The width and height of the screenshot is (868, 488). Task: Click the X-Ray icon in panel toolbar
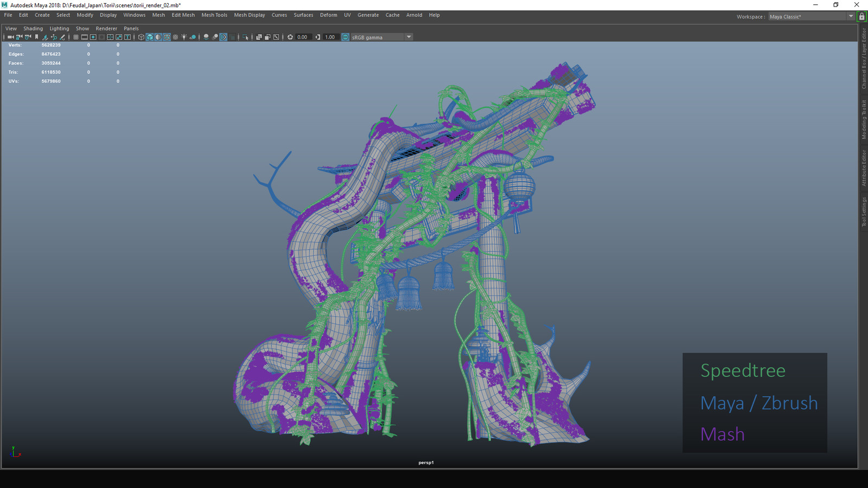(x=259, y=37)
